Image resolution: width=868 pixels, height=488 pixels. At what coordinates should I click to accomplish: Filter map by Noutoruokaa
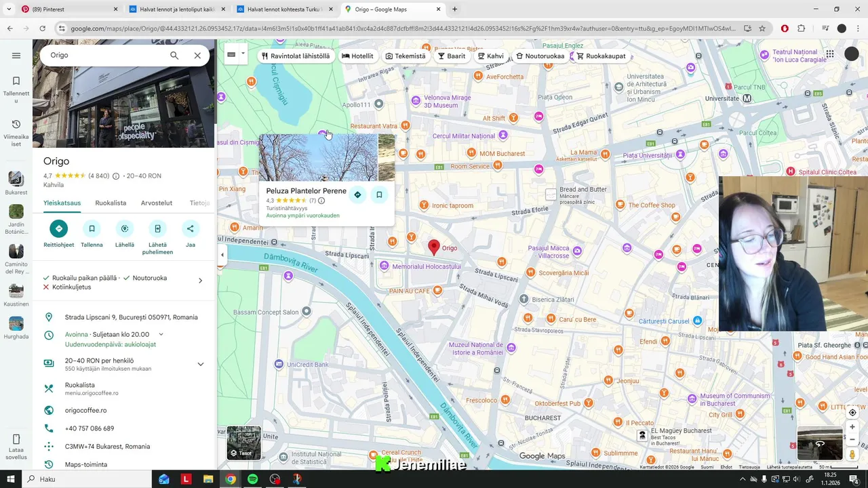click(540, 56)
